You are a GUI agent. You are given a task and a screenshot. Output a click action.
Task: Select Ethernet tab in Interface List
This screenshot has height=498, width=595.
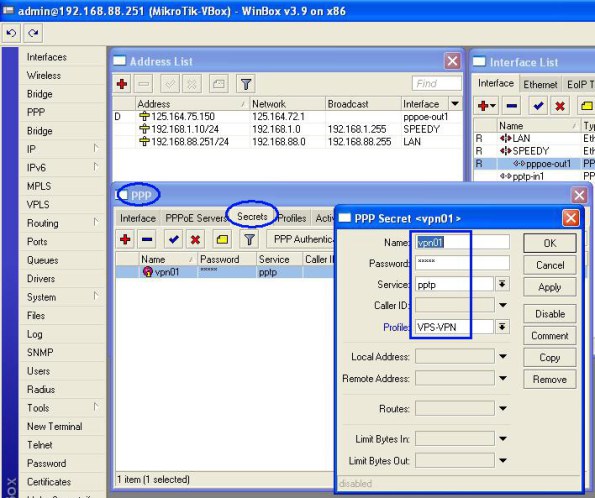point(540,84)
